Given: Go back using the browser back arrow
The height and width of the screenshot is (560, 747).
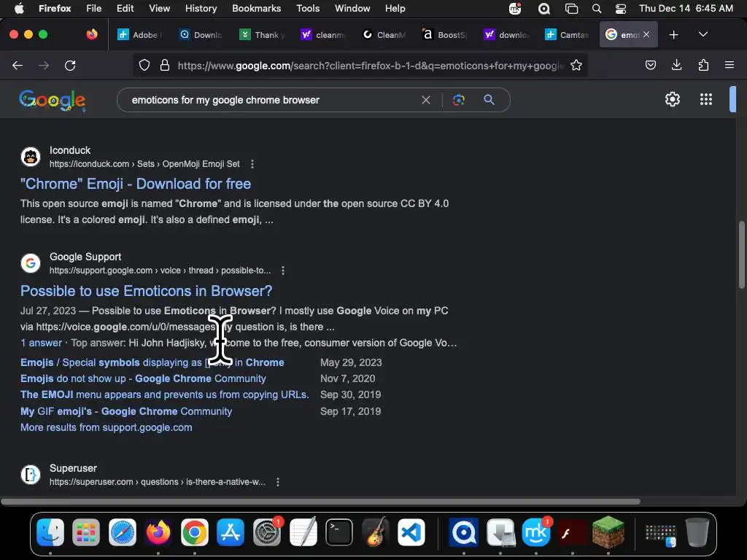Looking at the screenshot, I should [x=18, y=65].
